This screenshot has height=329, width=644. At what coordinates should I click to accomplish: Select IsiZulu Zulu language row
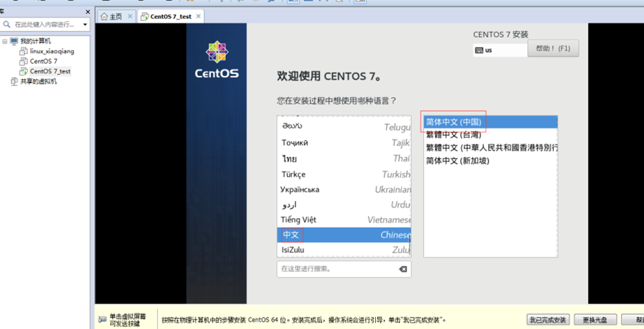344,250
